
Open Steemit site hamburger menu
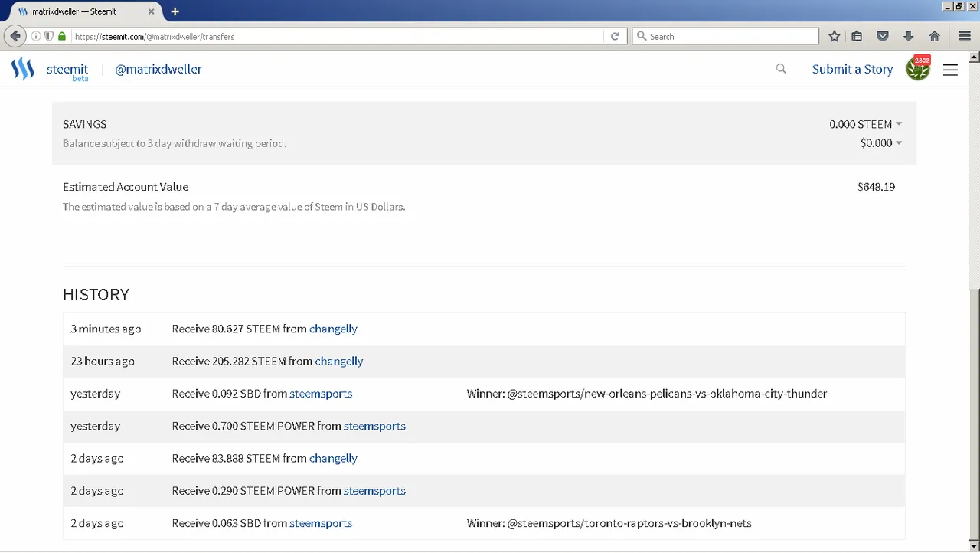point(950,70)
